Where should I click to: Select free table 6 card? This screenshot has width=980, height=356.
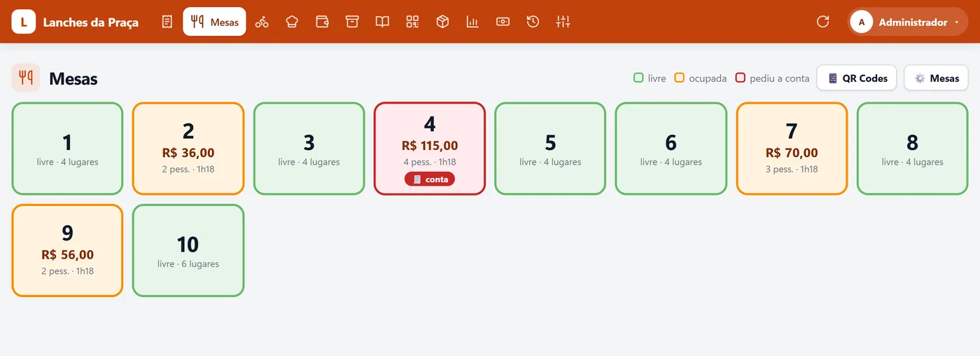pos(671,149)
